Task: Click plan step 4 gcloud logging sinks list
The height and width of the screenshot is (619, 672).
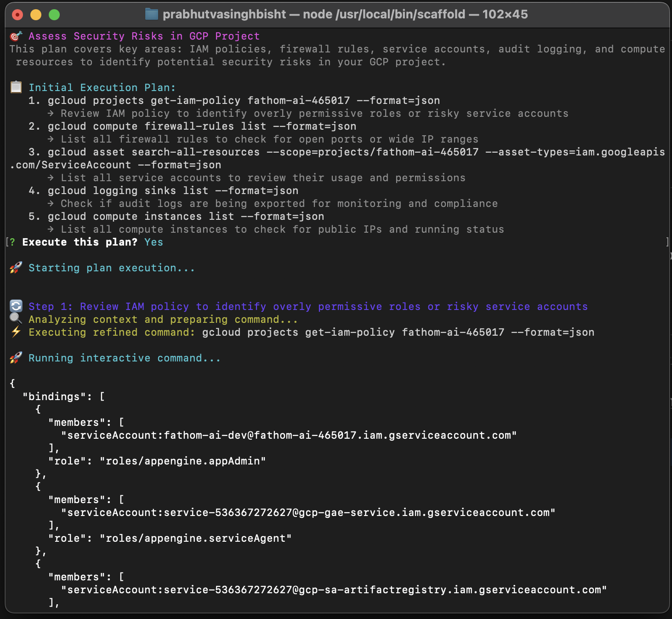Action: tap(164, 190)
